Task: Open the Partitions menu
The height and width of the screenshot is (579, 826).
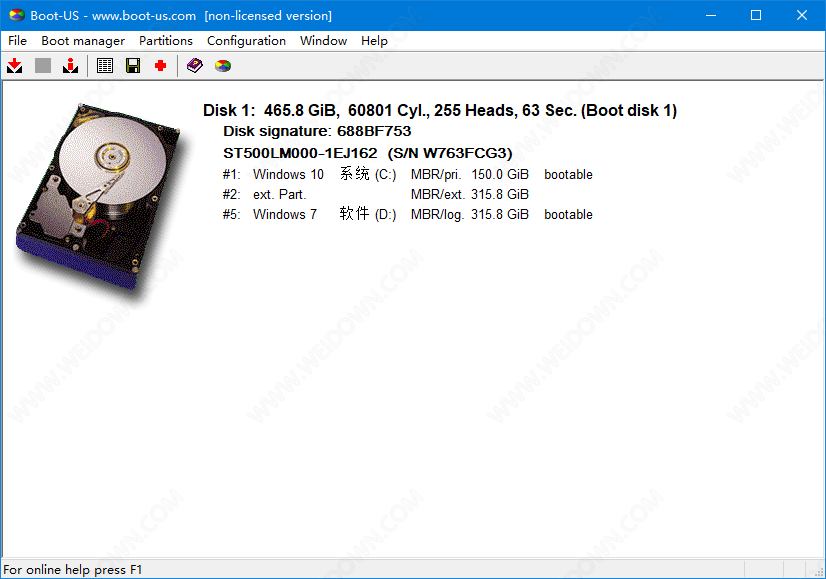Action: coord(166,41)
